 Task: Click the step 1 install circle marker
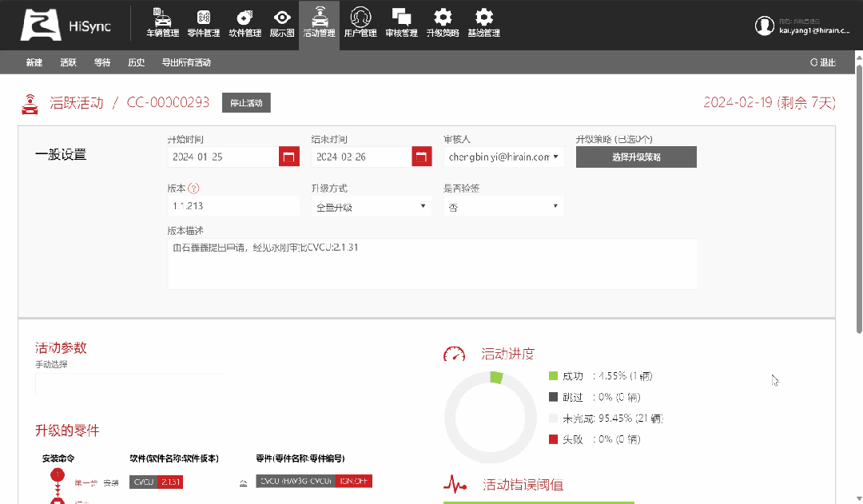(x=58, y=474)
